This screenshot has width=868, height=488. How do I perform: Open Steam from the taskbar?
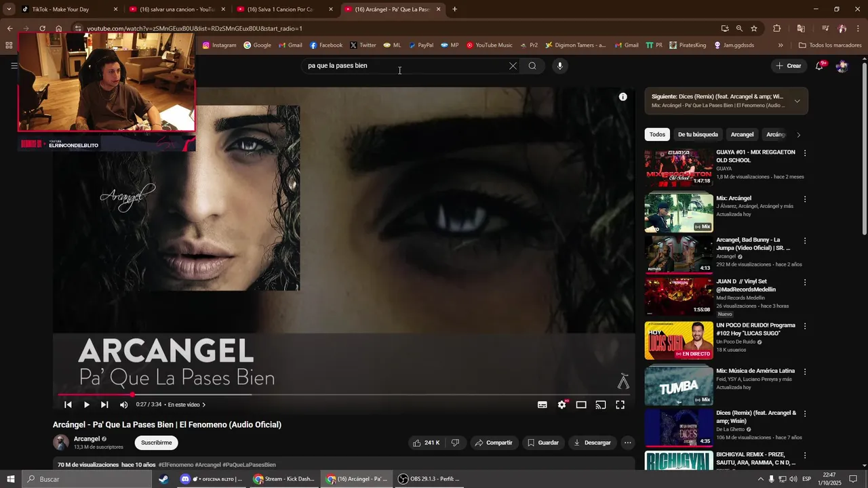click(163, 479)
